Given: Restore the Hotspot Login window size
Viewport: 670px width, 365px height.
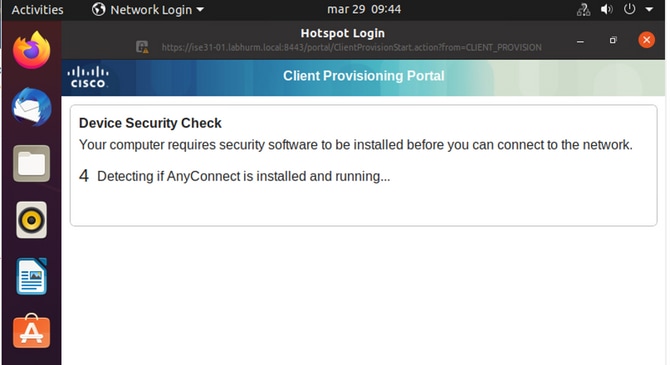Looking at the screenshot, I should pyautogui.click(x=613, y=40).
